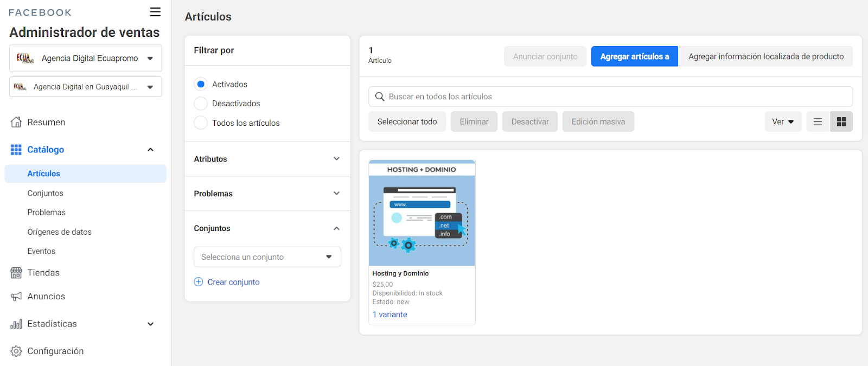Click the plus icon beside Crear conjunto

click(x=199, y=282)
